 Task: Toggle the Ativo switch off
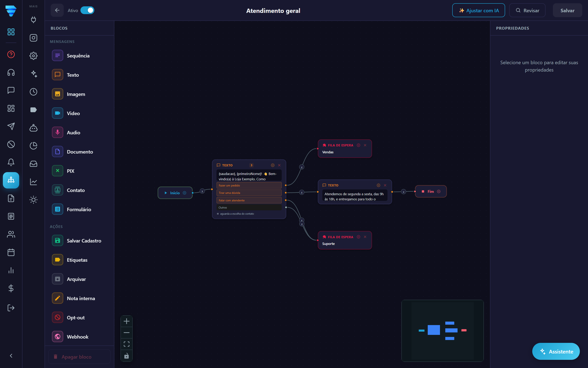(87, 10)
